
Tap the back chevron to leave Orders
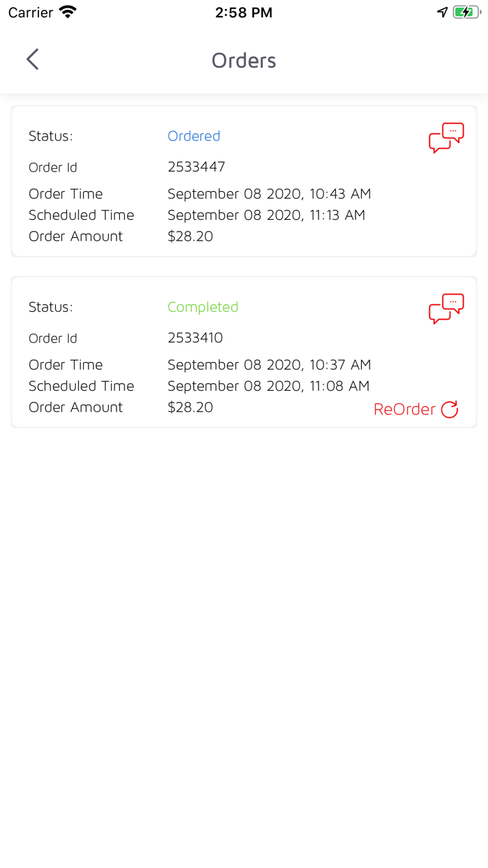pos(32,59)
